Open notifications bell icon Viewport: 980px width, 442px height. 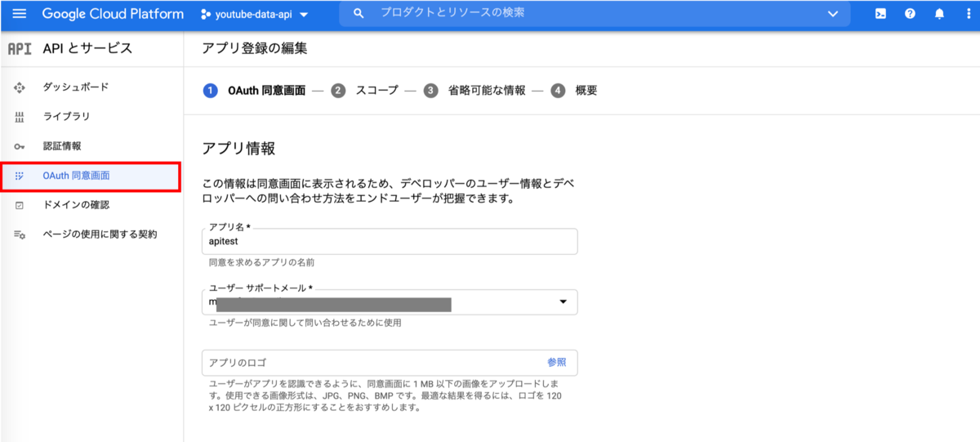point(939,14)
